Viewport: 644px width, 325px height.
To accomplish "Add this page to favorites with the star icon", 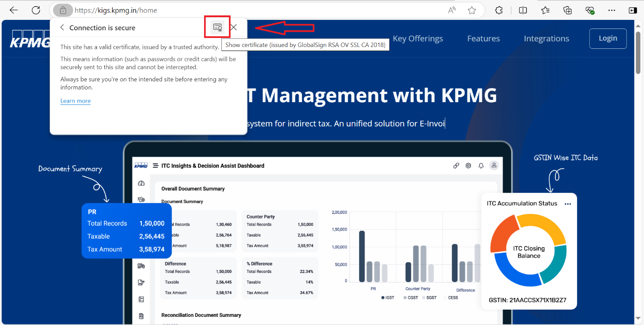I will click(x=472, y=10).
